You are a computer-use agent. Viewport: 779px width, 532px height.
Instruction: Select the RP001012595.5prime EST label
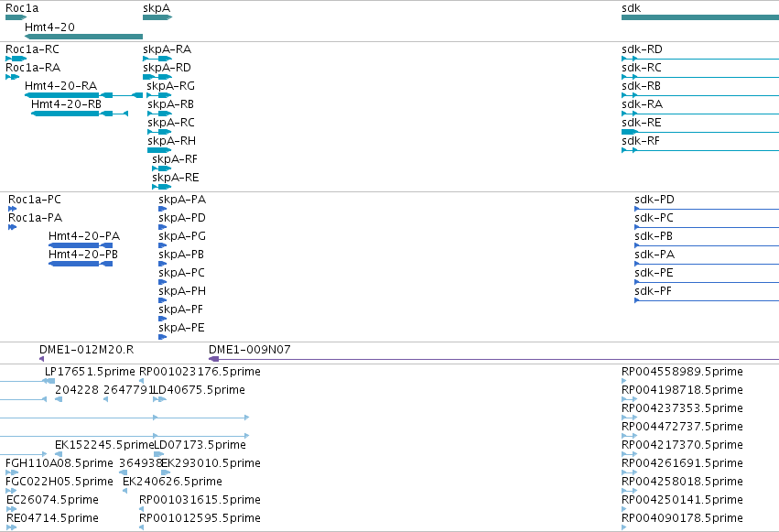pyautogui.click(x=200, y=518)
